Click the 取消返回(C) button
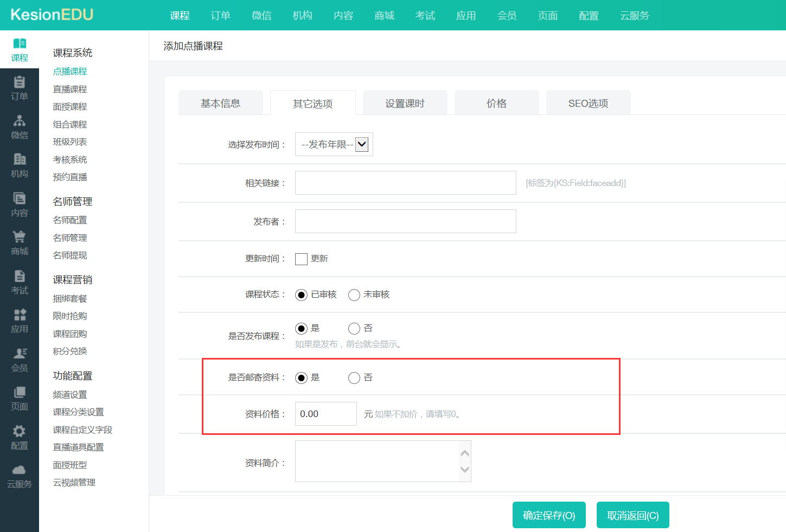Image resolution: width=786 pixels, height=532 pixels. tap(632, 515)
